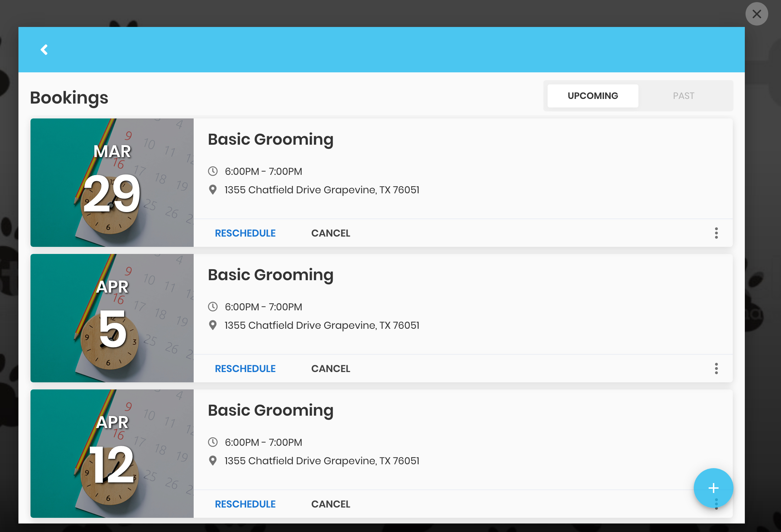Screen dimensions: 781x532
Task: Click the location pin on the April 12 booking
Action: pyautogui.click(x=213, y=461)
